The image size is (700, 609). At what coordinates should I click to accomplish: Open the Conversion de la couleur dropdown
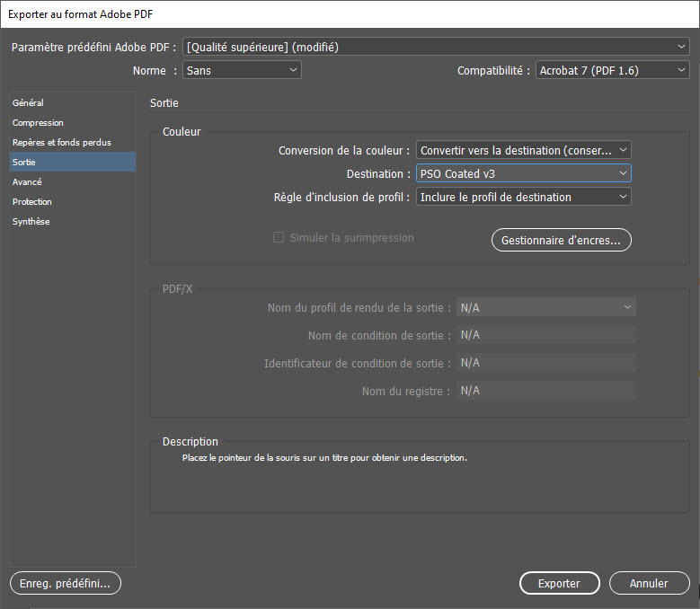[x=523, y=150]
